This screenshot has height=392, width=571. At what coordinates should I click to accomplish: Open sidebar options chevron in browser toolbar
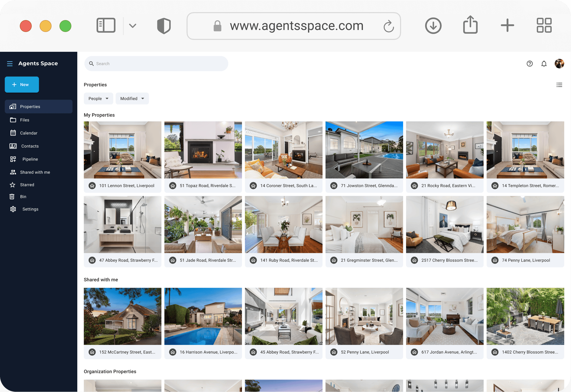pyautogui.click(x=133, y=26)
